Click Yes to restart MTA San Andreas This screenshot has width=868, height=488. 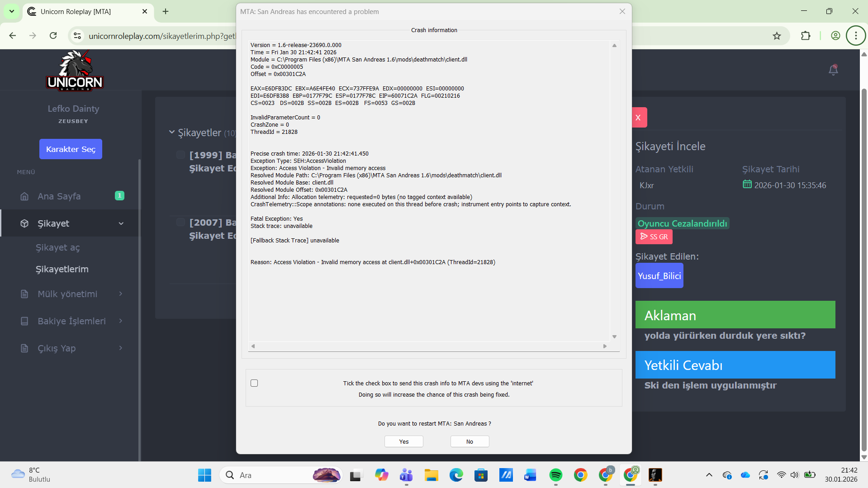click(404, 441)
